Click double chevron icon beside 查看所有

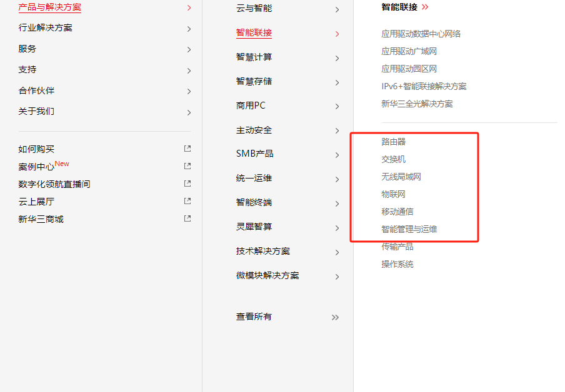pyautogui.click(x=335, y=317)
